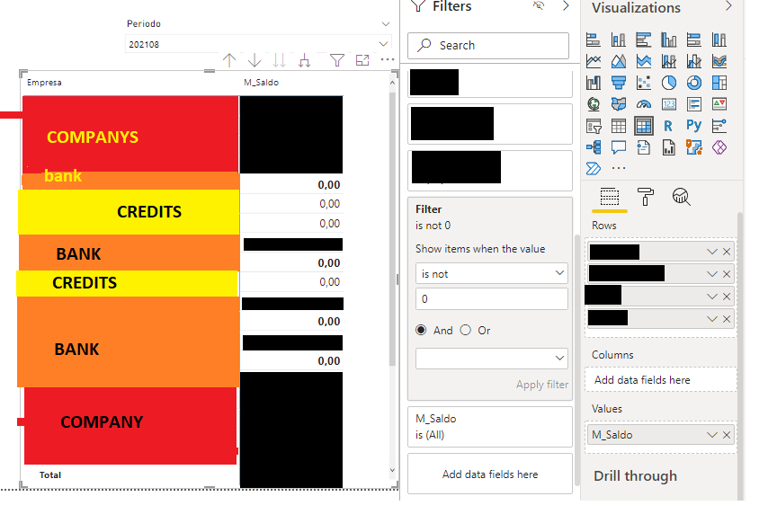Select the KPI visual

[x=719, y=104]
